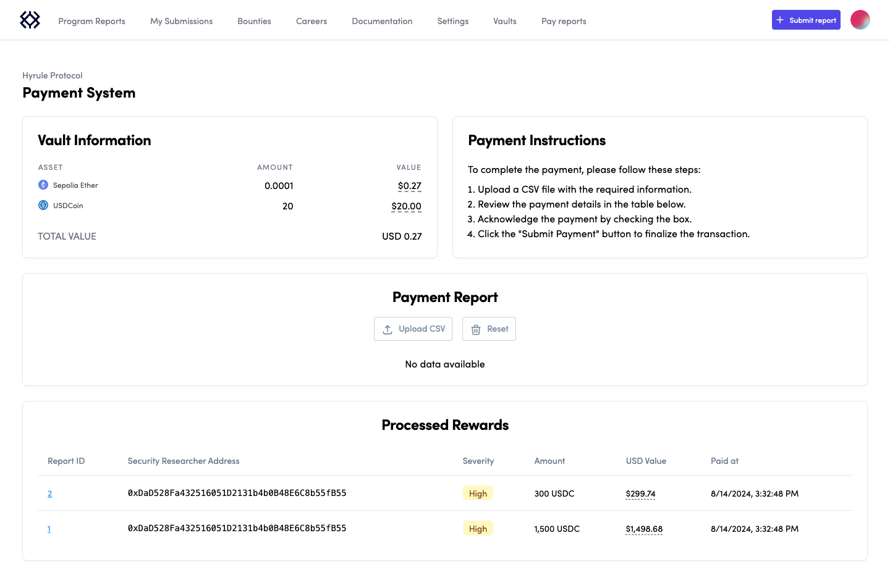Click the Payment System page heading

pyautogui.click(x=79, y=93)
